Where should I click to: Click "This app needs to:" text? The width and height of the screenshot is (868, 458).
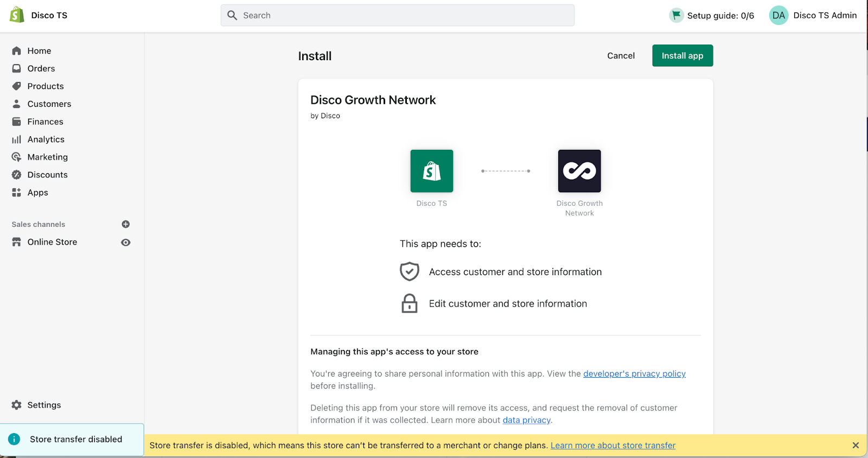tap(441, 244)
